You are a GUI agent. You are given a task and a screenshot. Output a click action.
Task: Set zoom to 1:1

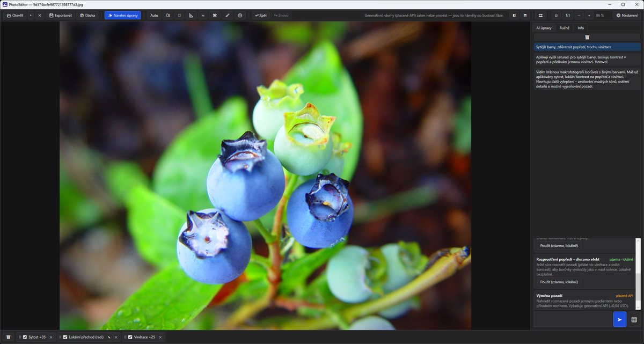[x=568, y=16]
